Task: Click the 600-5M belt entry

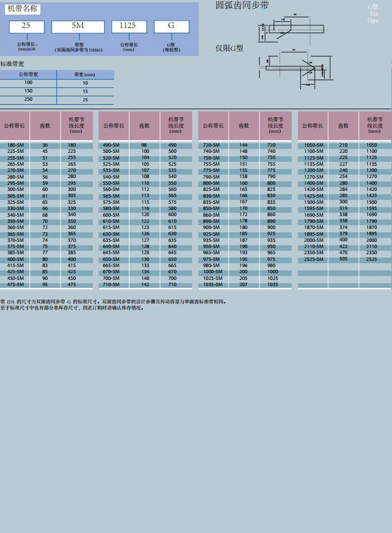Action: [111, 215]
